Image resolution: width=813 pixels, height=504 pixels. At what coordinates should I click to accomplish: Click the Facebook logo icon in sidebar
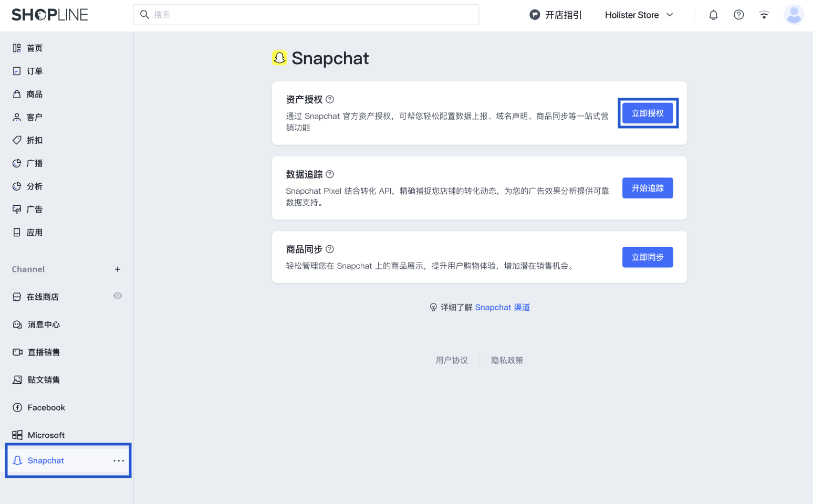click(x=17, y=407)
